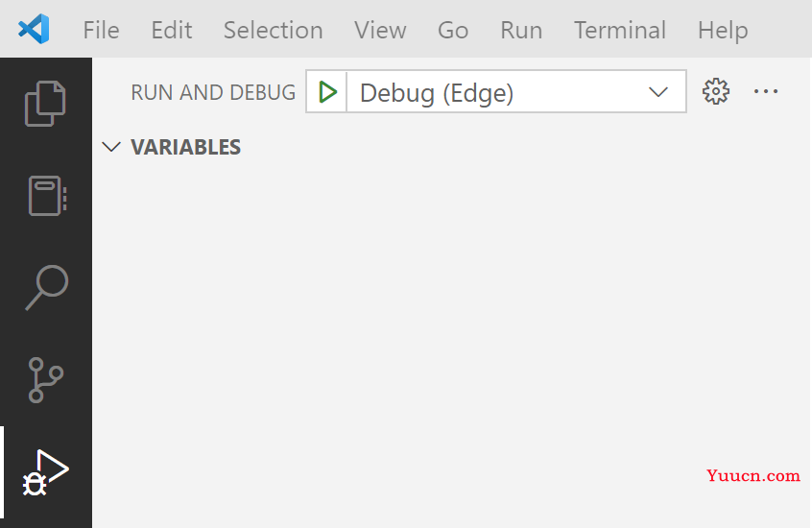Open the Explorer view in activity bar
Screen dimensions: 812x528
[46, 103]
